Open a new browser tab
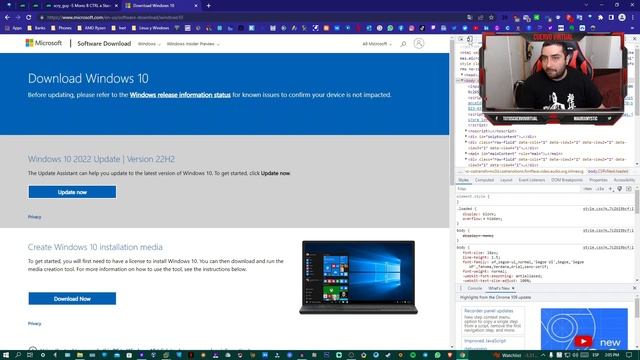 209,6
